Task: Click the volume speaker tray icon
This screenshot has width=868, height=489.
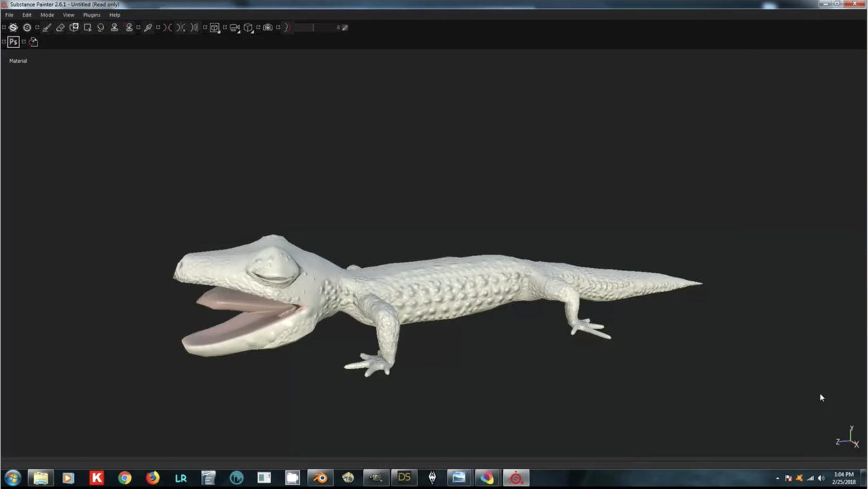Action: [x=821, y=478]
